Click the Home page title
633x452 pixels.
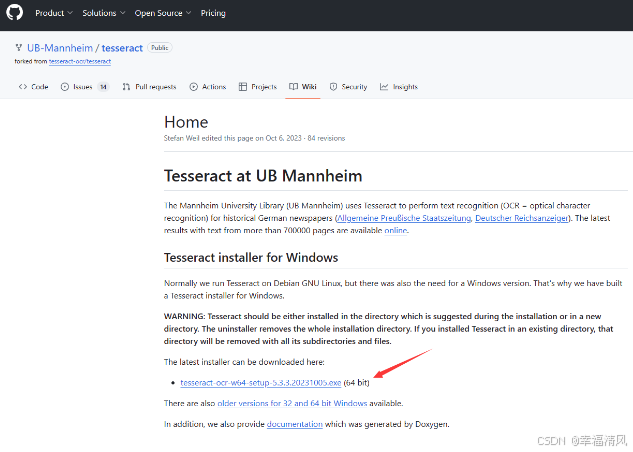pos(186,122)
